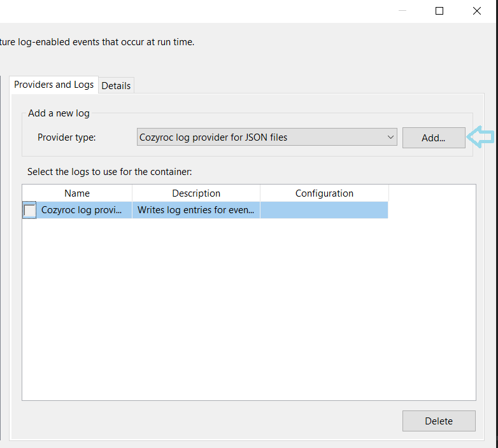This screenshot has height=448, width=498.
Task: Click the 'Writes log entries' description cell
Action: tap(196, 210)
